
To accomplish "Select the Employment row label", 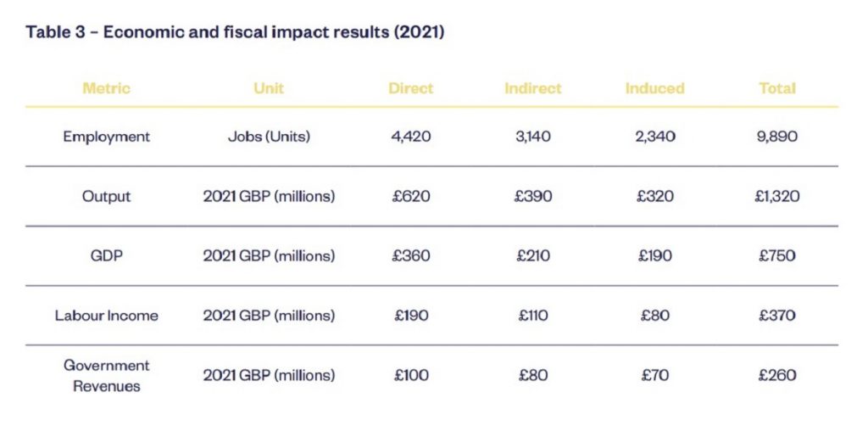I will [x=107, y=137].
